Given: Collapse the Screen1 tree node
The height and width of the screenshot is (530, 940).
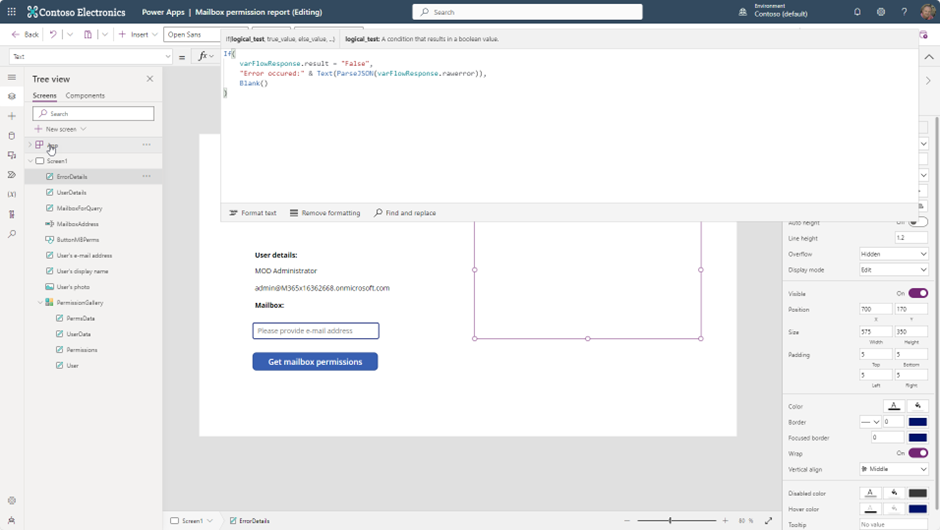Looking at the screenshot, I should click(30, 161).
